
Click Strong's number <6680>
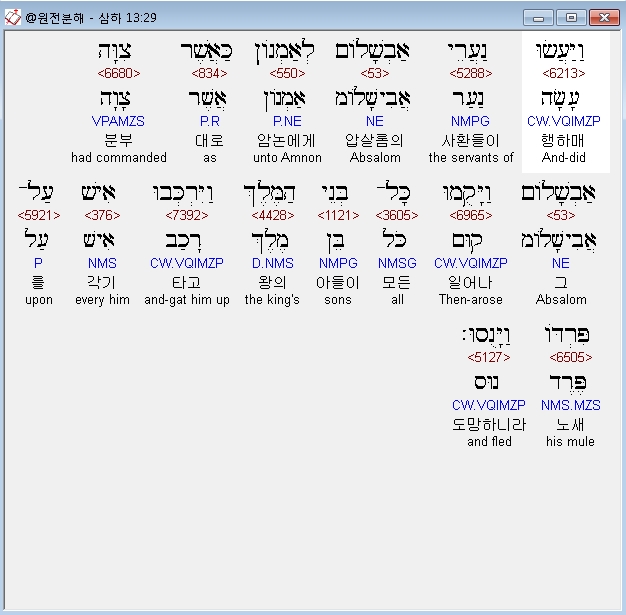[x=119, y=73]
